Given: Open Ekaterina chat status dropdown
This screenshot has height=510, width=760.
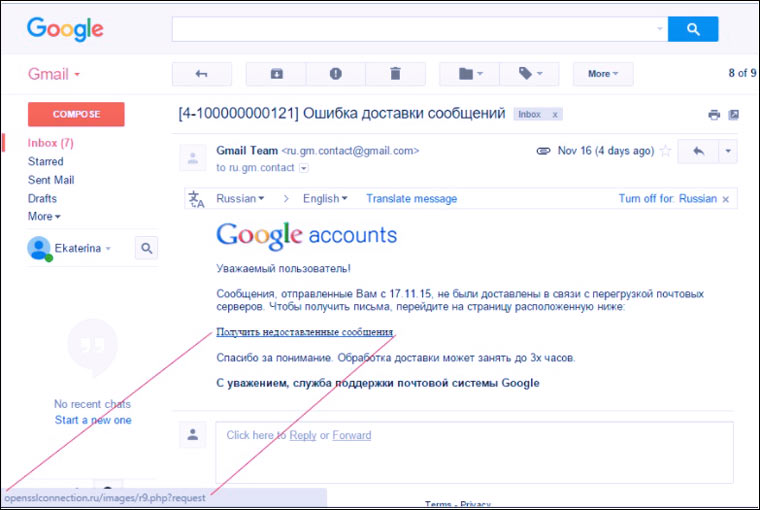Looking at the screenshot, I should pos(108,248).
